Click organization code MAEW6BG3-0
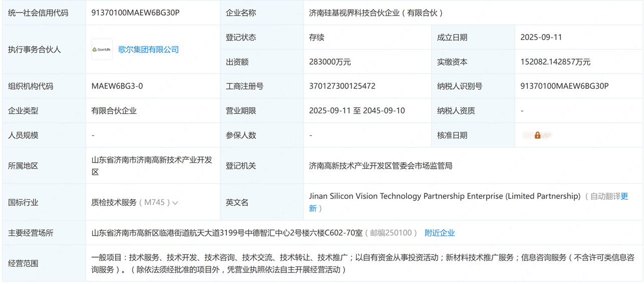 point(117,86)
